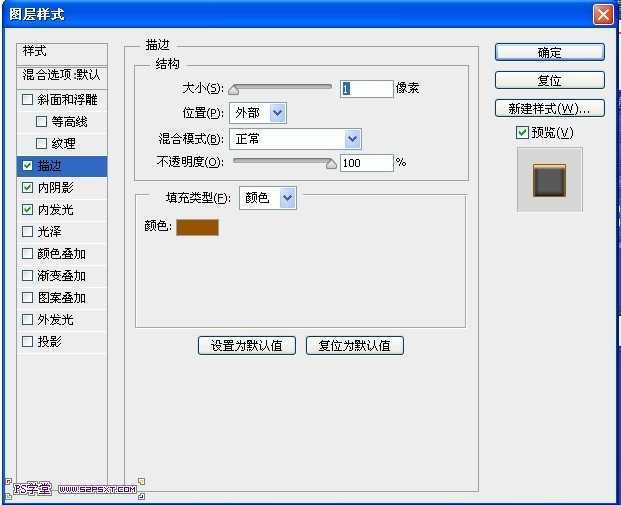Image resolution: width=621 pixels, height=505 pixels.
Task: Open the 填充类型 dropdown showing 颜色
Action: pyautogui.click(x=268, y=198)
